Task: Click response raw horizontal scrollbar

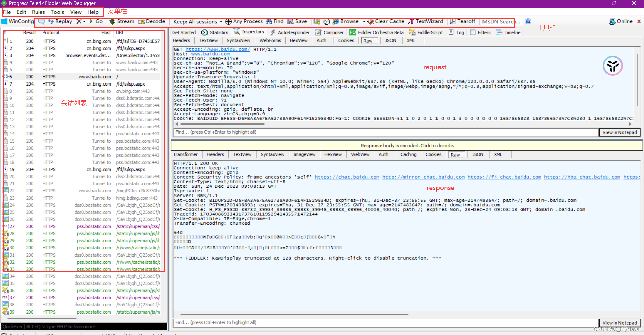Action: (294, 314)
